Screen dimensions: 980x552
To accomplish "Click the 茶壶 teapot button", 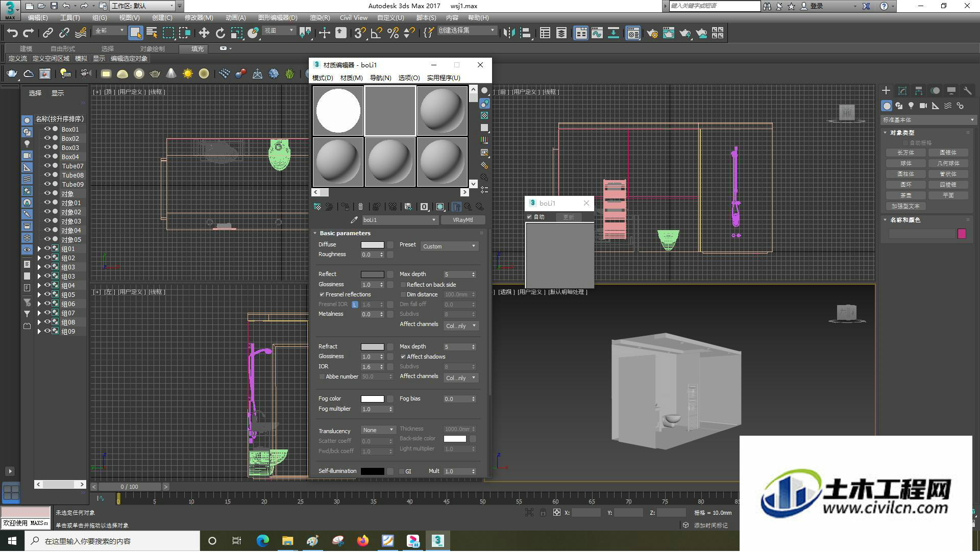I will pyautogui.click(x=906, y=195).
